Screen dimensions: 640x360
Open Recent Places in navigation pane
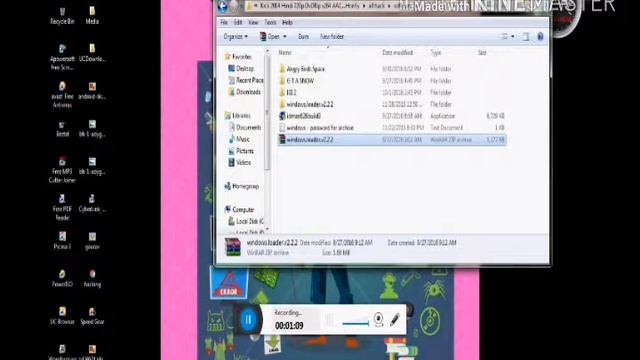(x=246, y=80)
